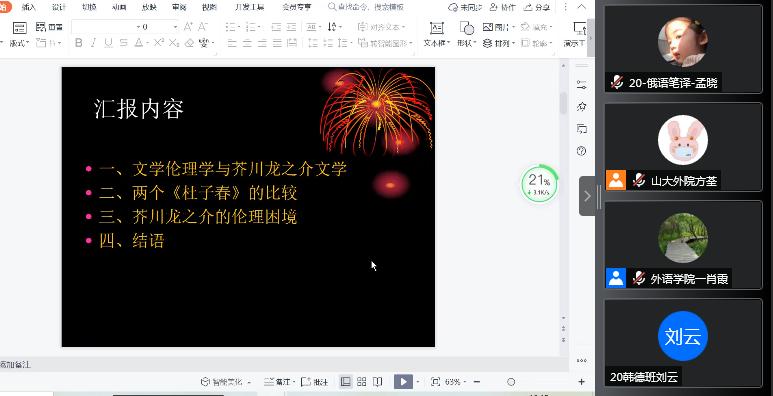Switch to reading view icon
Image resolution: width=773 pixels, height=396 pixels.
click(378, 382)
